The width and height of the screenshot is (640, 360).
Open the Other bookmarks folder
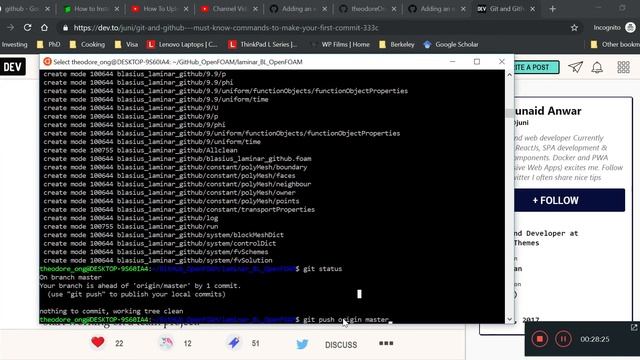615,44
